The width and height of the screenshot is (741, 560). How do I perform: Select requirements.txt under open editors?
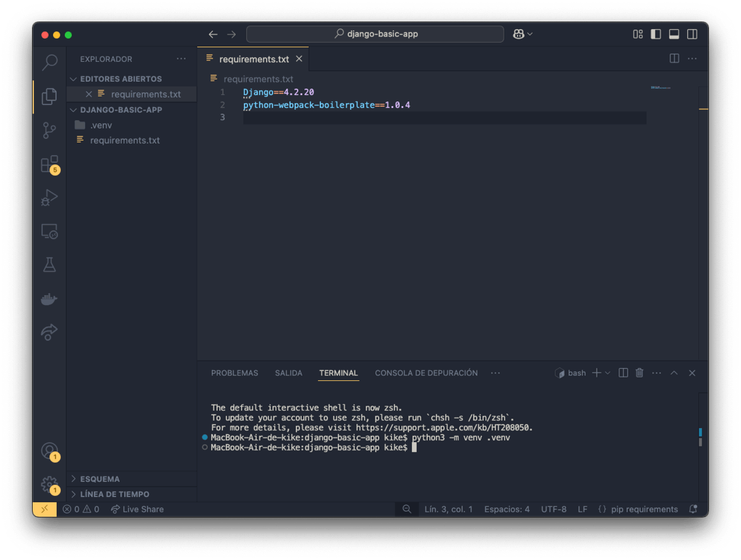click(x=146, y=94)
